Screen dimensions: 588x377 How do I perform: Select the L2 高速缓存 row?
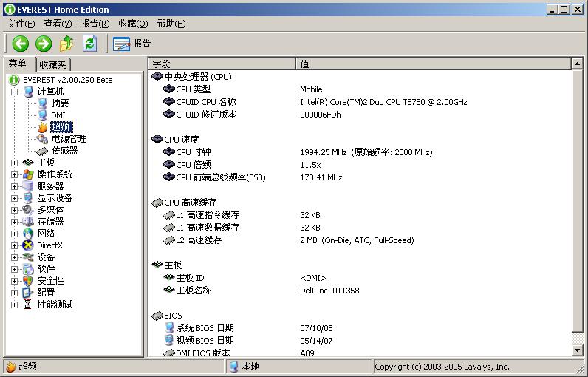pos(360,240)
